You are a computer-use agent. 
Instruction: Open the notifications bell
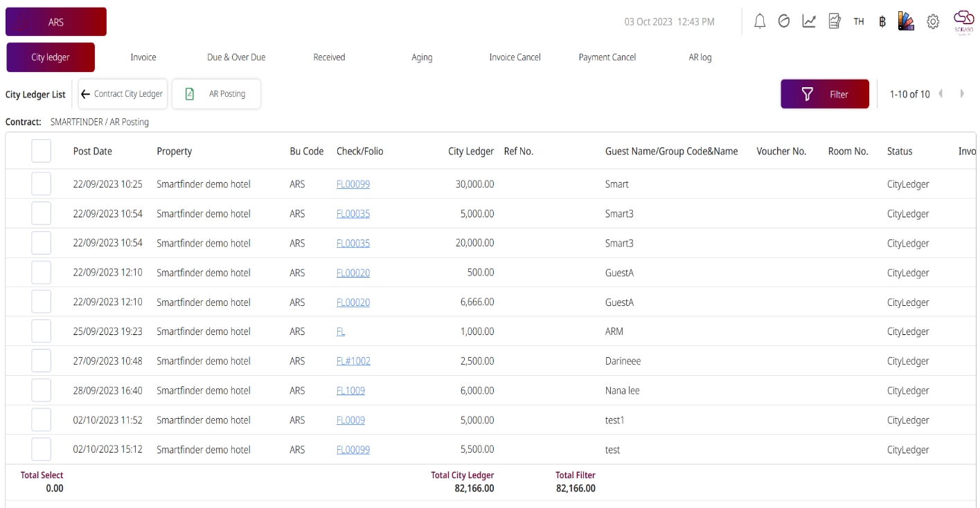tap(760, 21)
